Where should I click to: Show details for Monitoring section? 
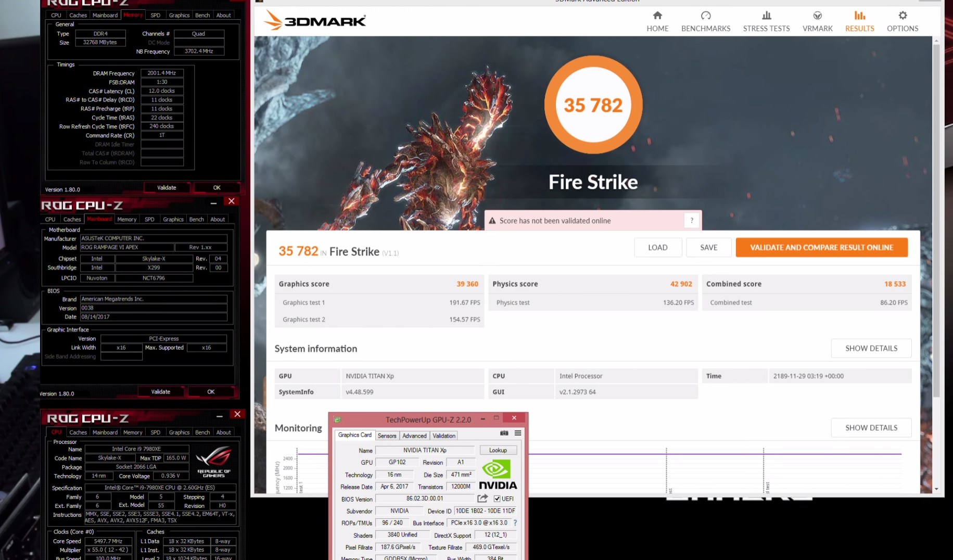(x=871, y=428)
